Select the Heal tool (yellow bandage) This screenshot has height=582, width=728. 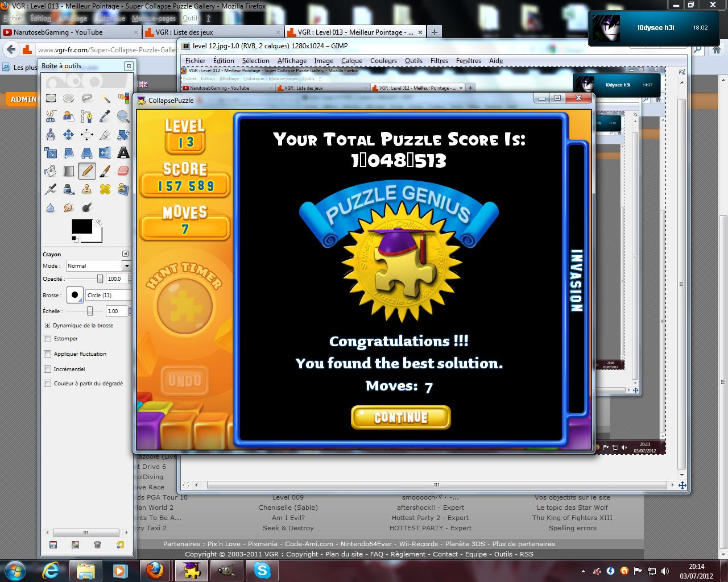pyautogui.click(x=105, y=189)
